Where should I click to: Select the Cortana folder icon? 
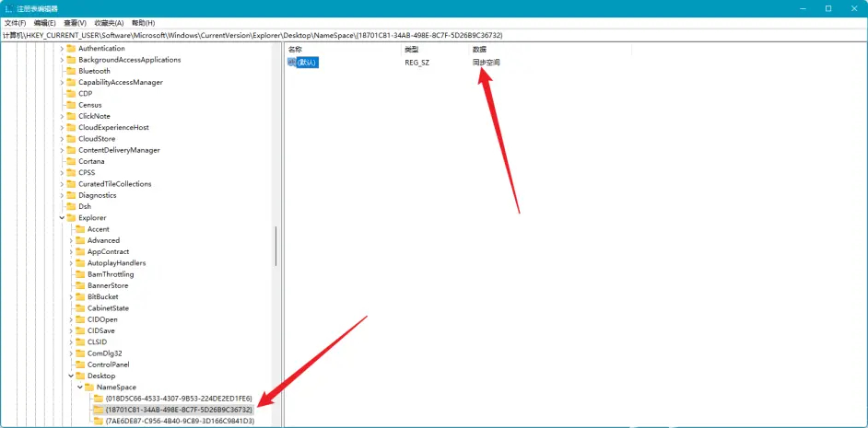coord(71,161)
